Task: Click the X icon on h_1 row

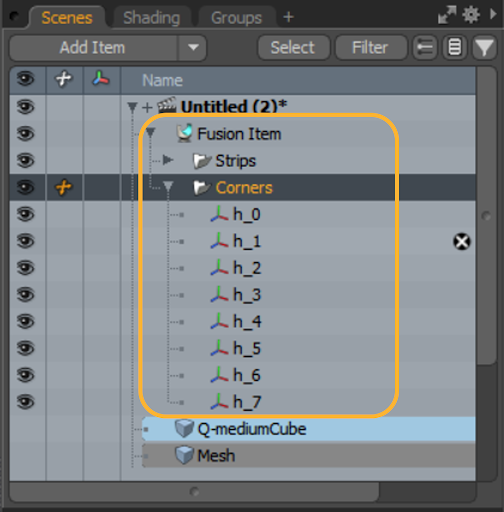Action: (462, 241)
